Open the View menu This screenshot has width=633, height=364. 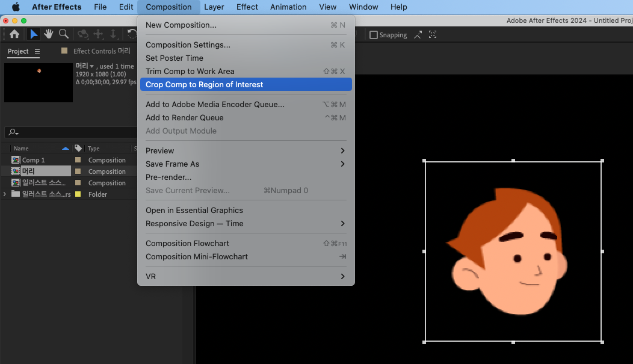coord(327,7)
